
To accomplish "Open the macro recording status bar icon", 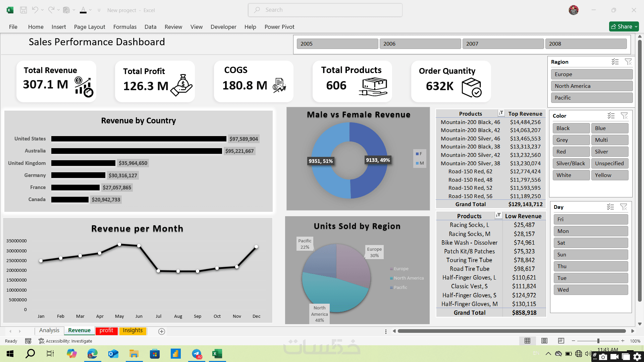I will coord(28,341).
